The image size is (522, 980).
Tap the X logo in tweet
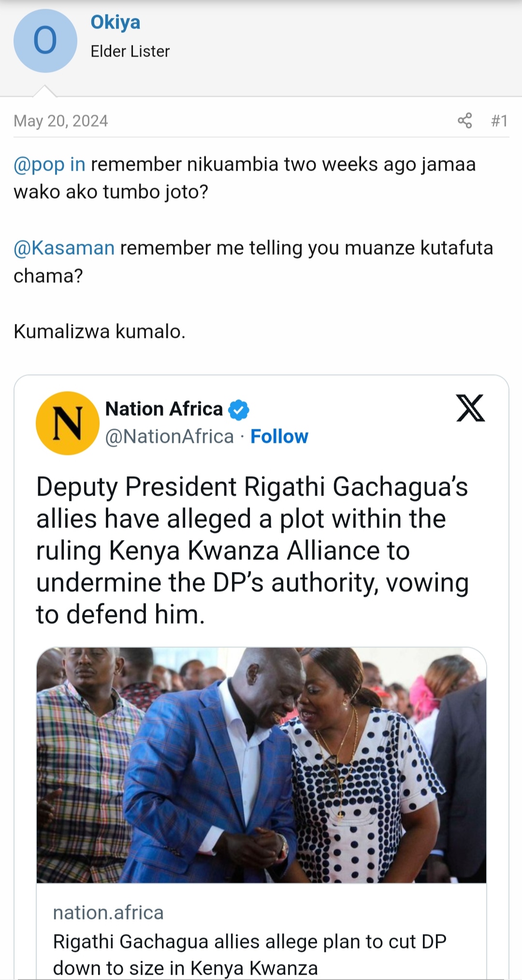pyautogui.click(x=470, y=408)
